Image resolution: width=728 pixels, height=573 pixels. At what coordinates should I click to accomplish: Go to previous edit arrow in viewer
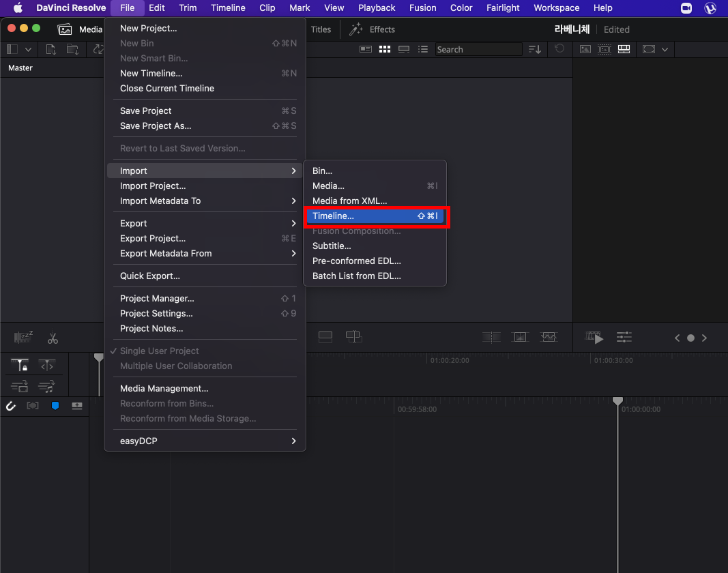pyautogui.click(x=677, y=338)
